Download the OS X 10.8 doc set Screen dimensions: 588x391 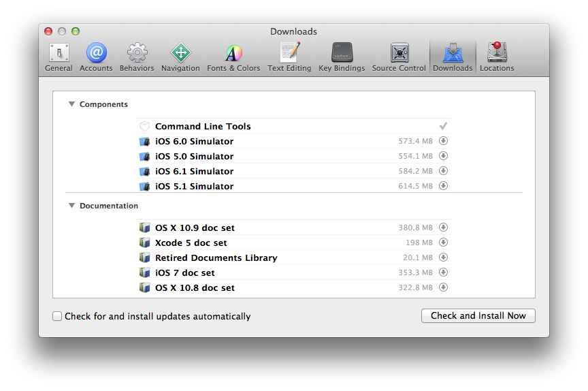(x=443, y=287)
